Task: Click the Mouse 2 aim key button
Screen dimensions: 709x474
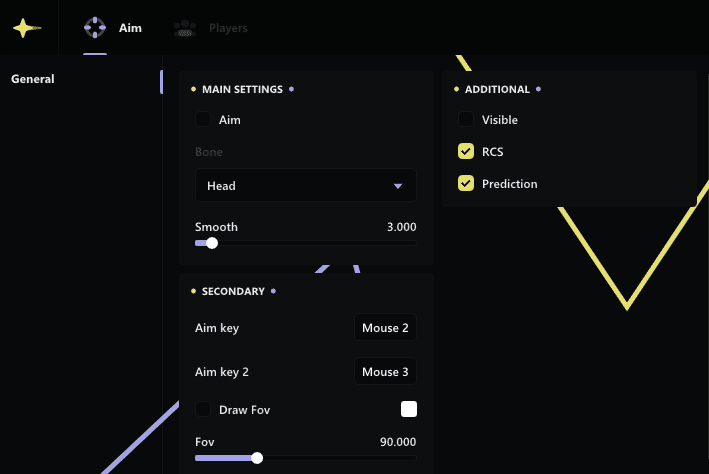Action: 386,328
